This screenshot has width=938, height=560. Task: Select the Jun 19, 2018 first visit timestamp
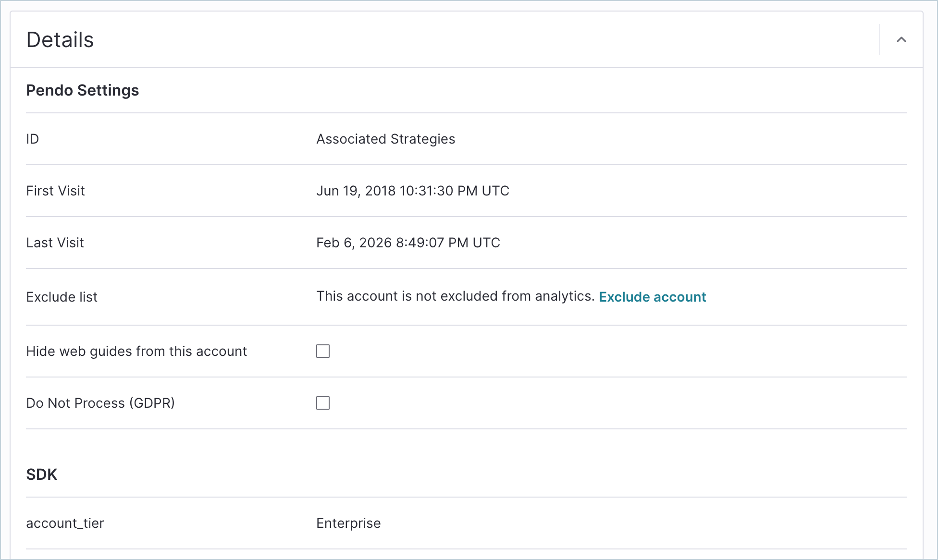tap(413, 191)
